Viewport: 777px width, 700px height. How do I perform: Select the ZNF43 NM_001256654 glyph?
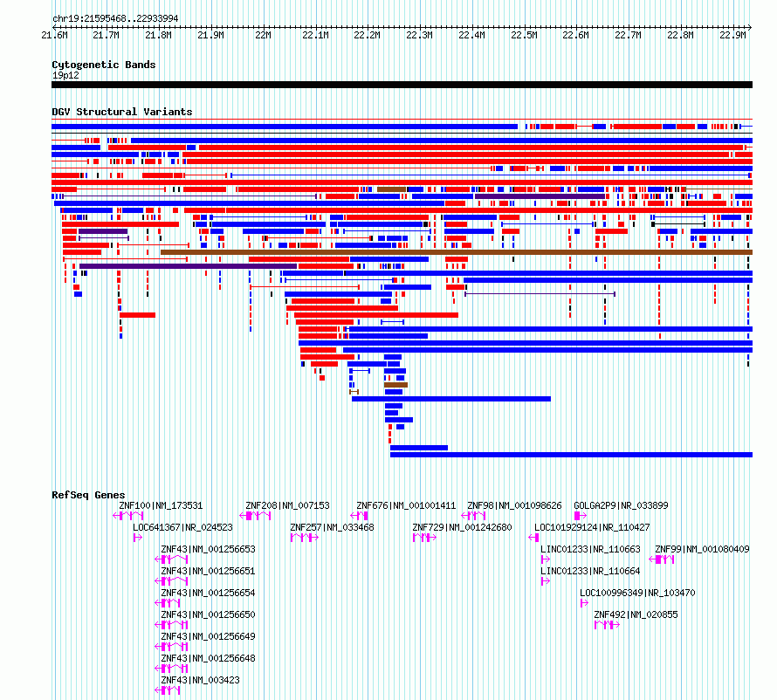[x=167, y=603]
